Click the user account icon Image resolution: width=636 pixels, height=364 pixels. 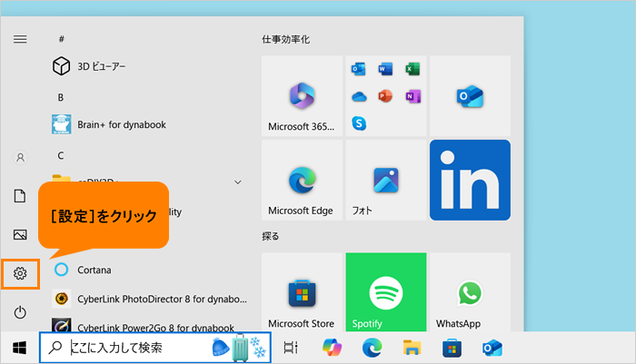[x=20, y=157]
